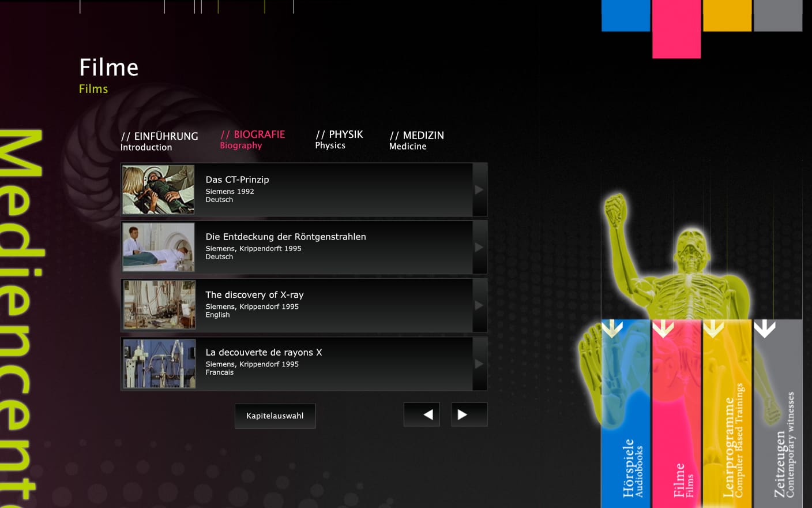Click title 'The discovery of X-ray'
The image size is (812, 508).
[254, 295]
